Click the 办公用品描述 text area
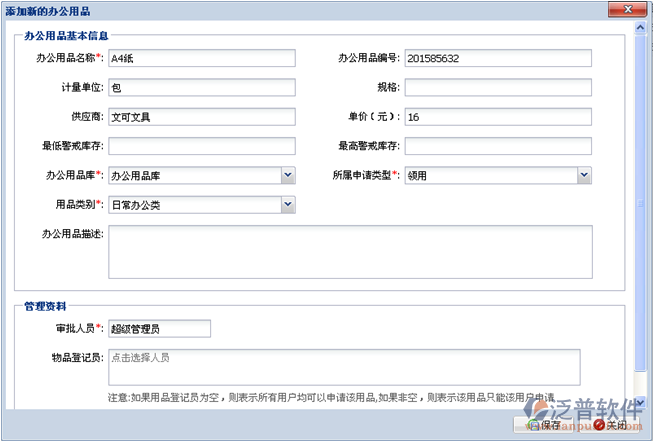The image size is (653, 442). pos(350,252)
